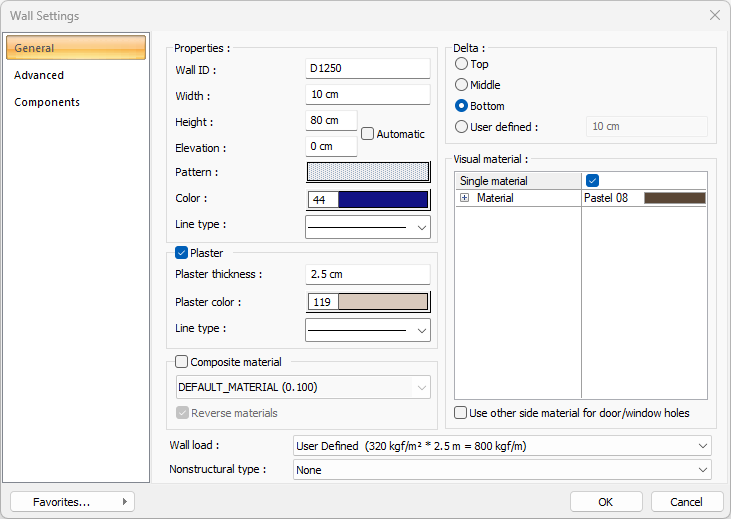The width and height of the screenshot is (731, 519).
Task: Close the Wall Settings dialog
Action: pos(714,16)
